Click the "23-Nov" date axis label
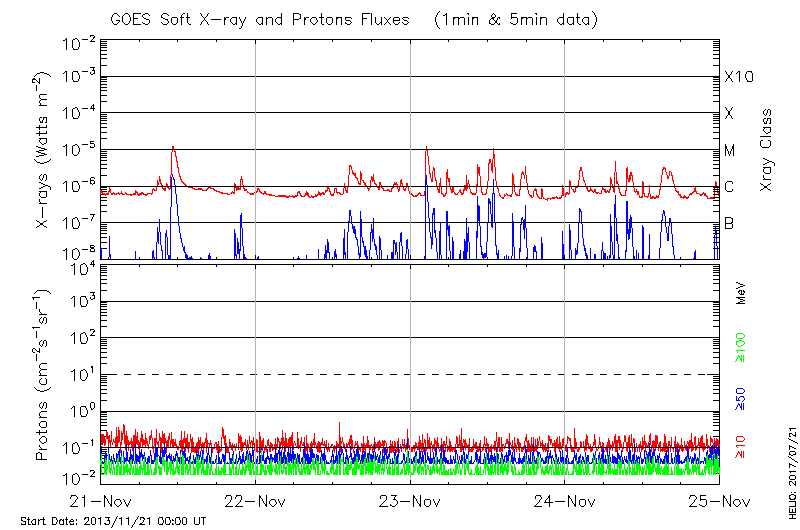 410,501
